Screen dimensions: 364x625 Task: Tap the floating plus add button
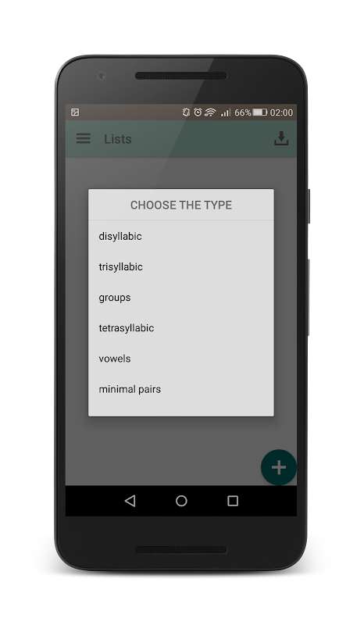[279, 467]
